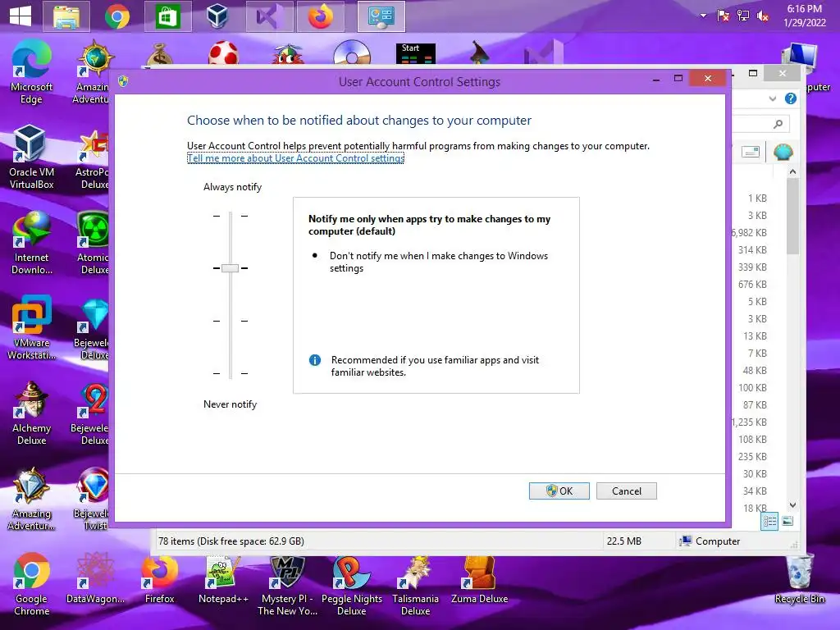The image size is (840, 630).
Task: Click the Never notify label
Action: pos(230,404)
